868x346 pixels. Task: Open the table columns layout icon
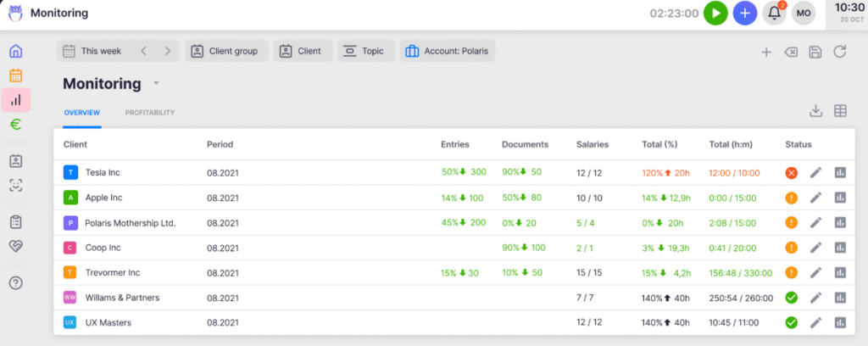pos(840,111)
